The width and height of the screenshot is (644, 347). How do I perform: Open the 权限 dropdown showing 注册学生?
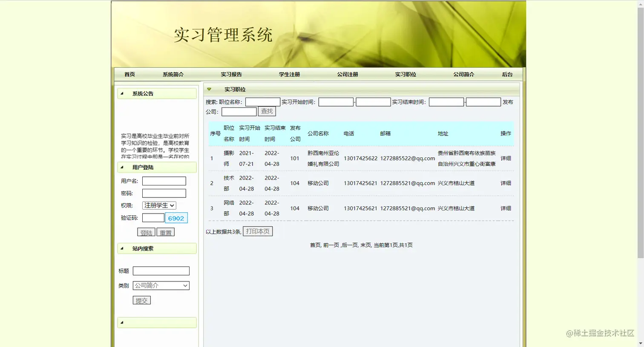pyautogui.click(x=159, y=205)
